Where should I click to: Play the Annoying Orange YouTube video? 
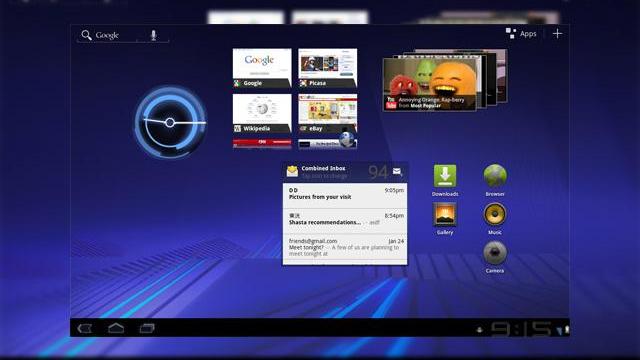tap(429, 84)
